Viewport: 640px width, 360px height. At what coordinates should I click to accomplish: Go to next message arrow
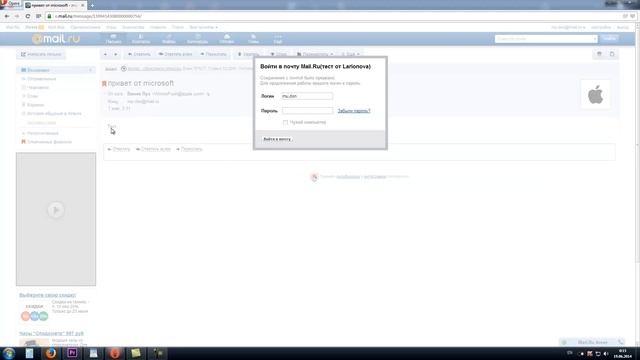(x=116, y=54)
